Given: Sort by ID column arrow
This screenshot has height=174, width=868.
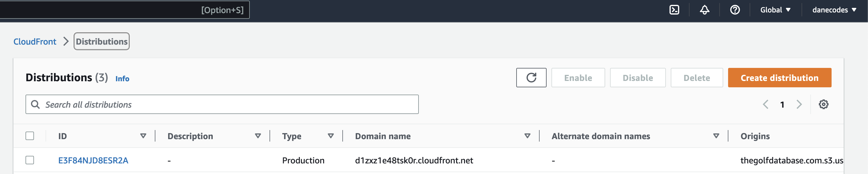Looking at the screenshot, I should [x=143, y=136].
